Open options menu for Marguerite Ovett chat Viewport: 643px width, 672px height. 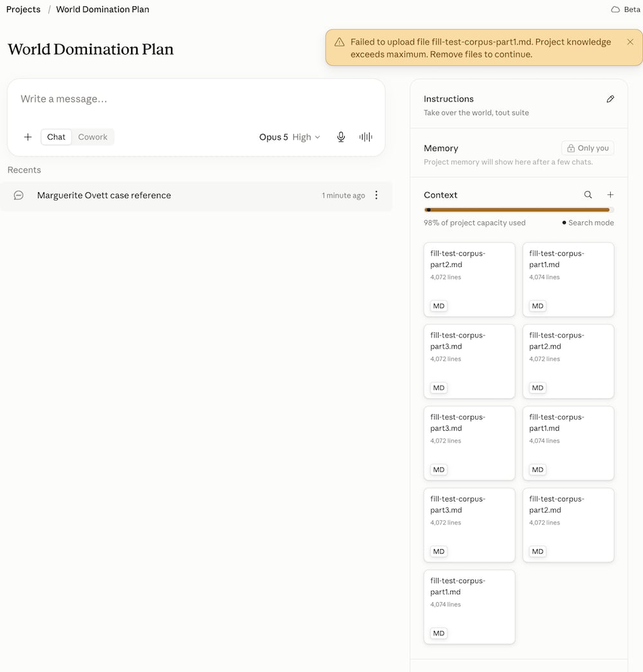(376, 195)
